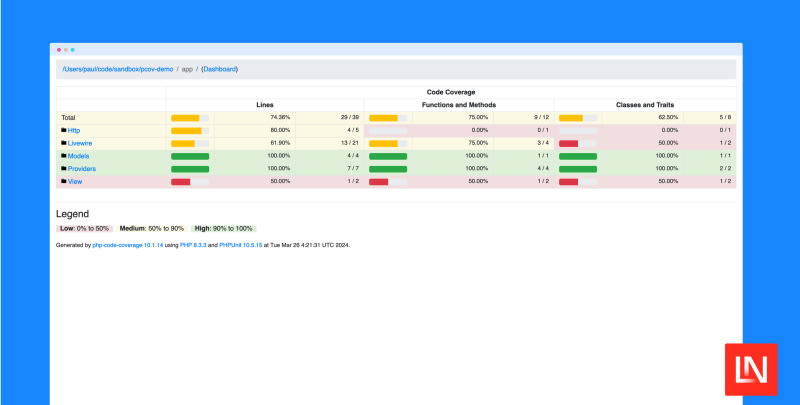Screen dimensions: 800x405
Task: Open the Http directory link
Action: [74, 130]
